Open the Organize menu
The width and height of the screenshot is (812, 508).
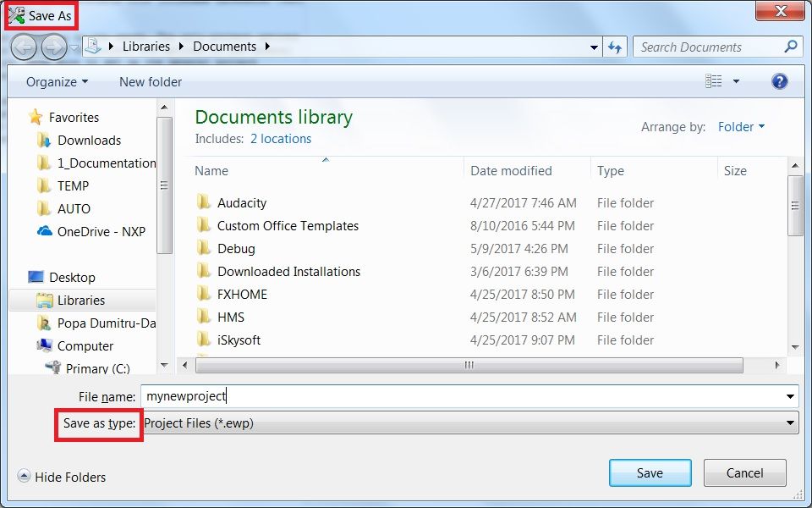[57, 82]
